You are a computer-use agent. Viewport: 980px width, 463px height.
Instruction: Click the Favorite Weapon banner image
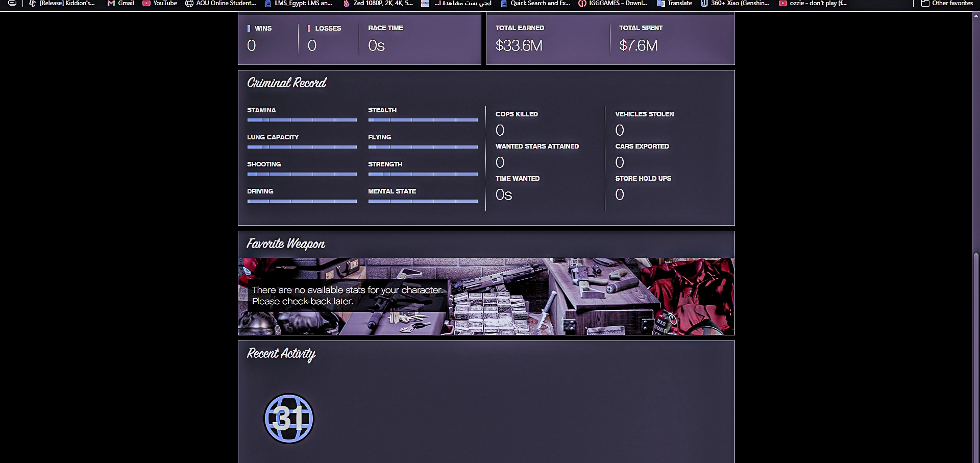(x=561, y=296)
